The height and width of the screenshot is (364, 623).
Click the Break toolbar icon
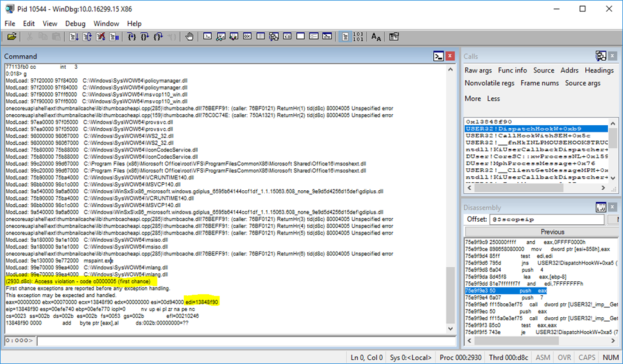[114, 37]
